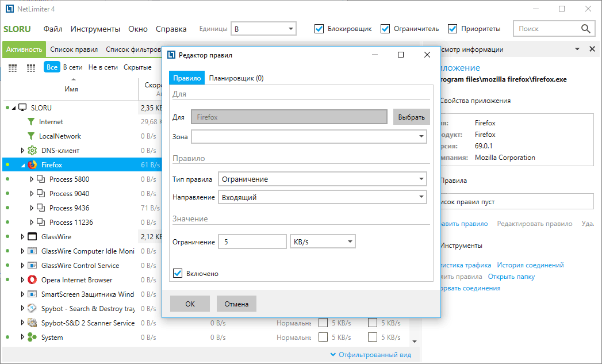The image size is (602, 364).
Task: Expand the Opera Internet Browser node
Action: pyautogui.click(x=22, y=280)
